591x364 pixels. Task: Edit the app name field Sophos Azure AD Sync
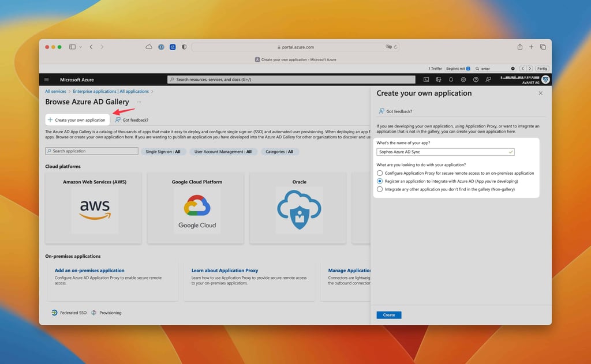[x=445, y=152]
